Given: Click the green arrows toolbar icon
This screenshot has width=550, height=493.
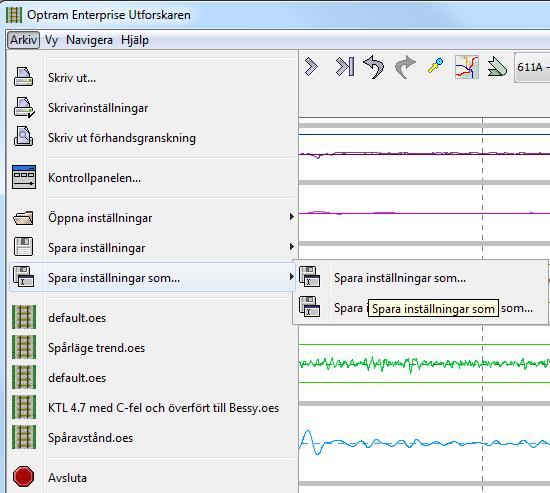Looking at the screenshot, I should click(497, 67).
